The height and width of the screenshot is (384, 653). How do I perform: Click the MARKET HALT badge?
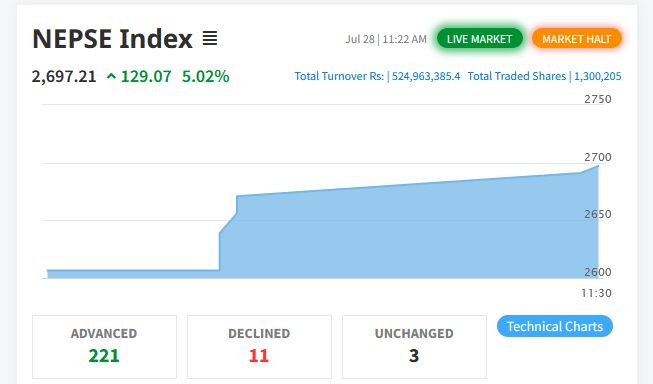576,39
